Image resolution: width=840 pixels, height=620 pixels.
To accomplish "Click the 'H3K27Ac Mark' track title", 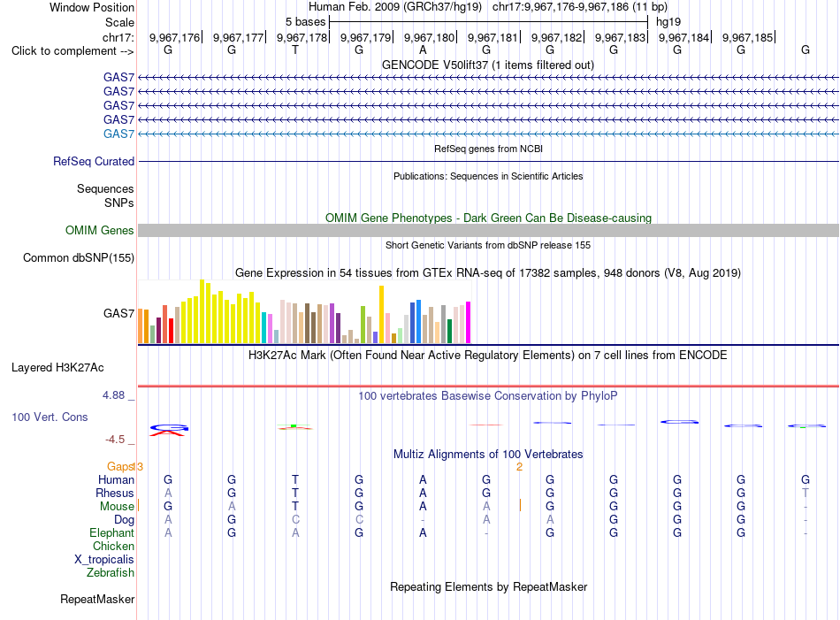I will point(488,355).
